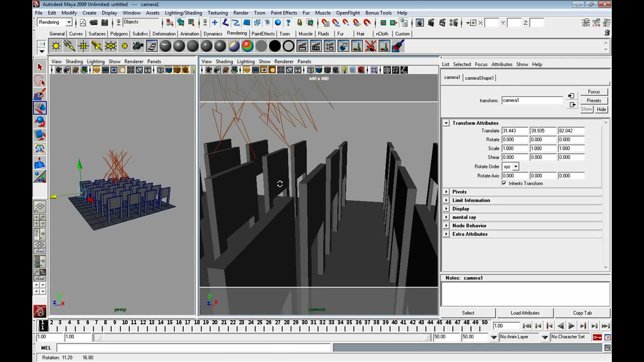The height and width of the screenshot is (362, 644).
Task: Click the time range slider bar
Action: (x=262, y=337)
